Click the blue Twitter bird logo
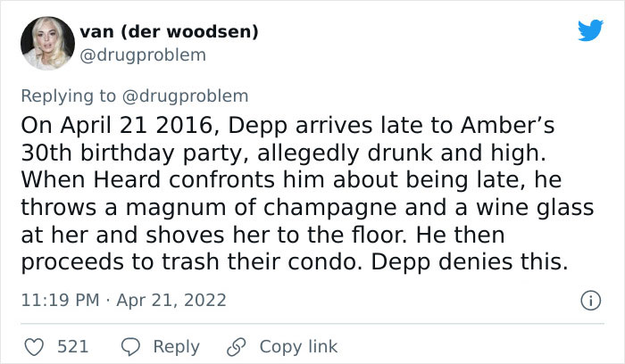 click(x=590, y=29)
